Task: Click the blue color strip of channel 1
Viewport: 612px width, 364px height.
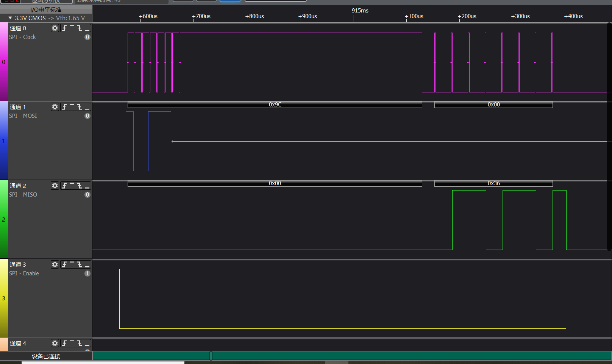Action: 4,141
